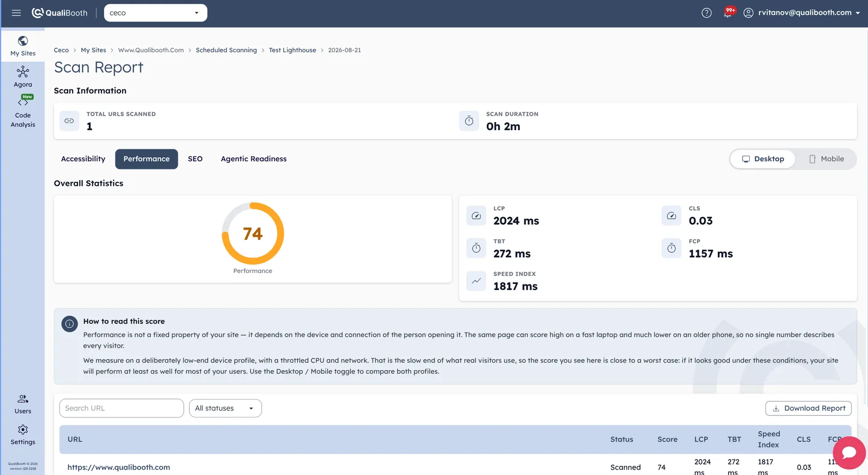Select the Performance tab
The width and height of the screenshot is (868, 475).
(146, 159)
